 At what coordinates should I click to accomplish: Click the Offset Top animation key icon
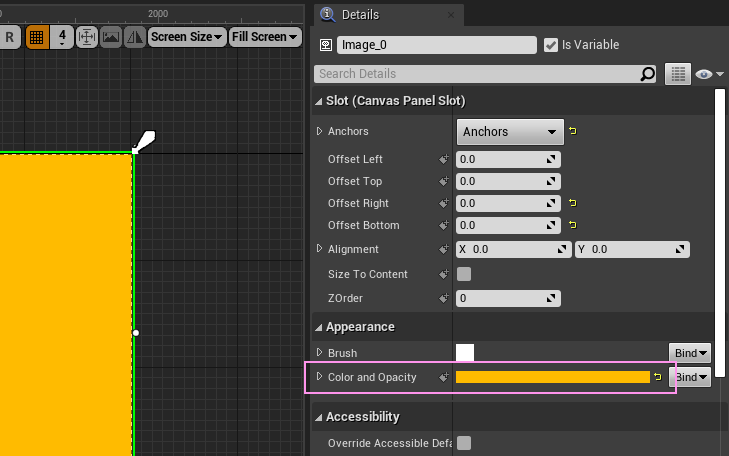(x=444, y=181)
